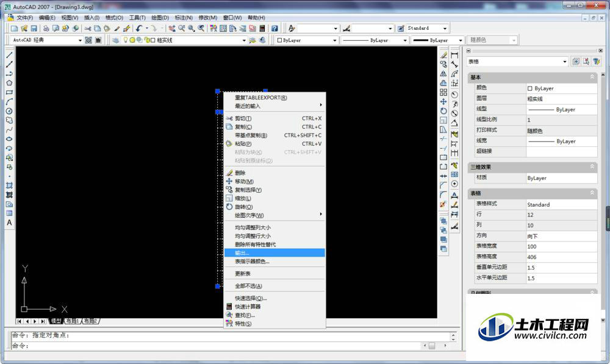Open the 文件(F) menu

coord(24,18)
